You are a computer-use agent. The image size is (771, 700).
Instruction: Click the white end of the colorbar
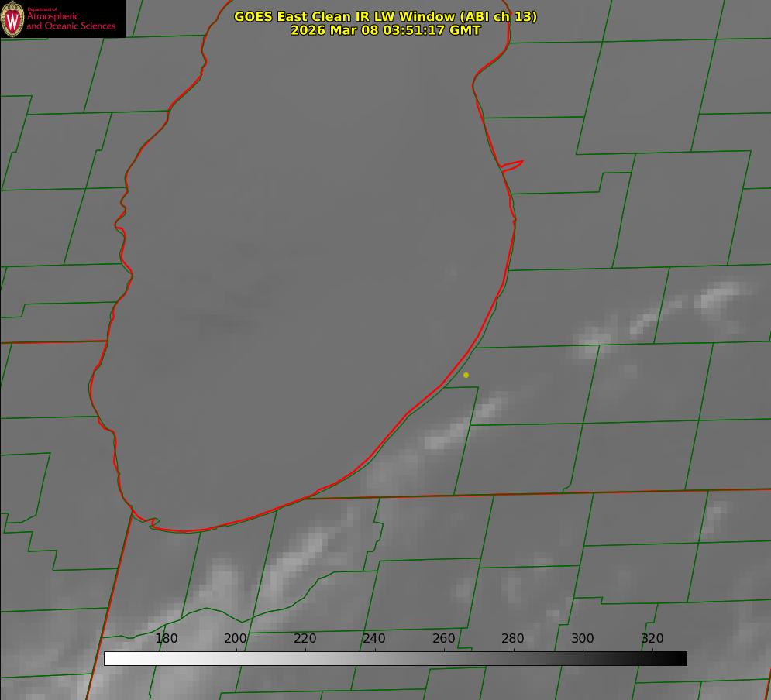pyautogui.click(x=110, y=658)
